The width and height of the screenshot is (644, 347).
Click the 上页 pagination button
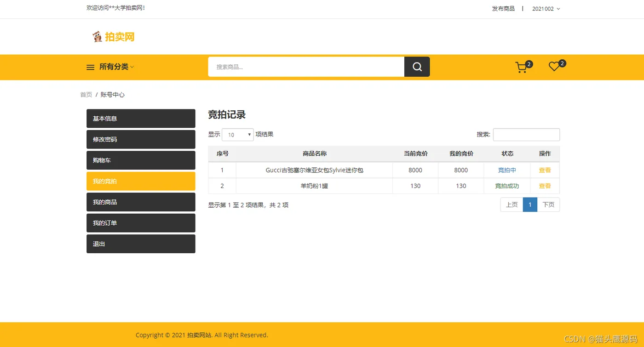coord(512,205)
